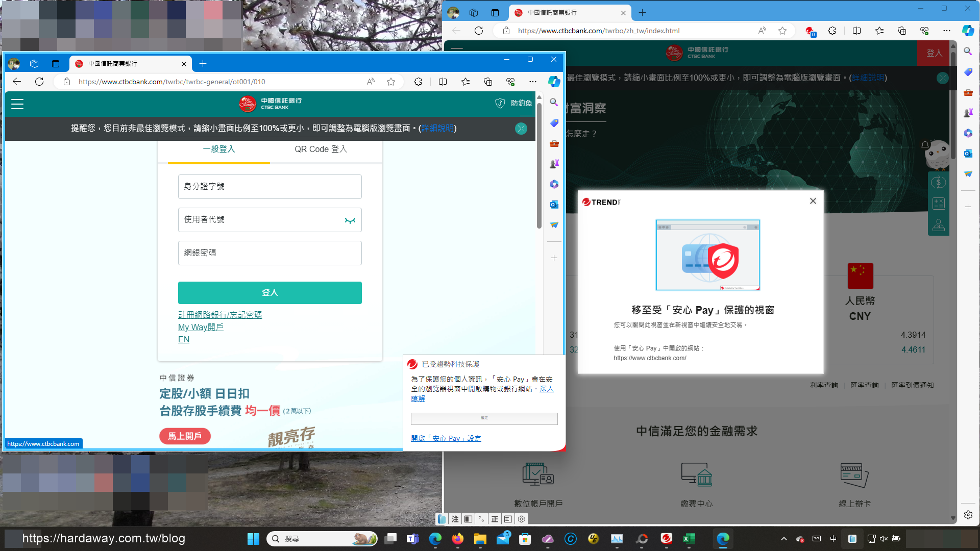The width and height of the screenshot is (980, 551).
Task: Open Outlook sidebar icon in front window
Action: point(554,205)
